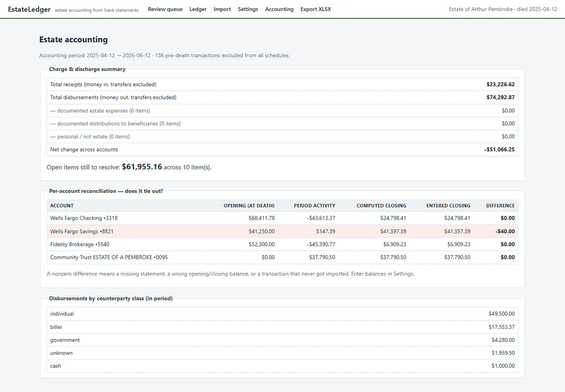Image resolution: width=565 pixels, height=392 pixels.
Task: Click the Per-account reconciliation section title
Action: tap(106, 191)
